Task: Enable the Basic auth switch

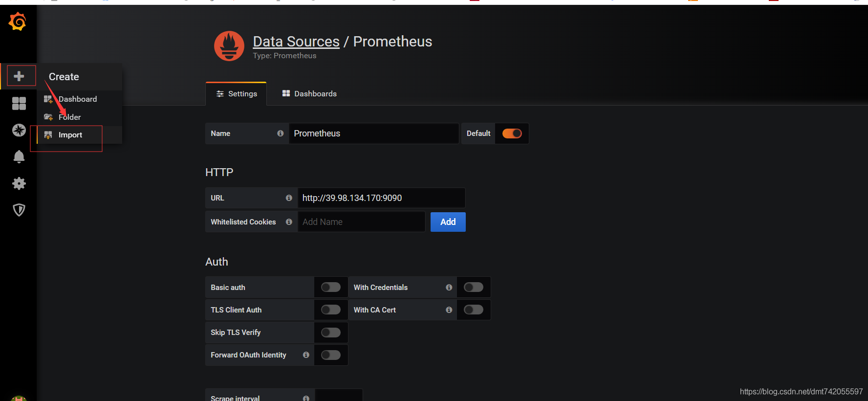Action: coord(331,287)
